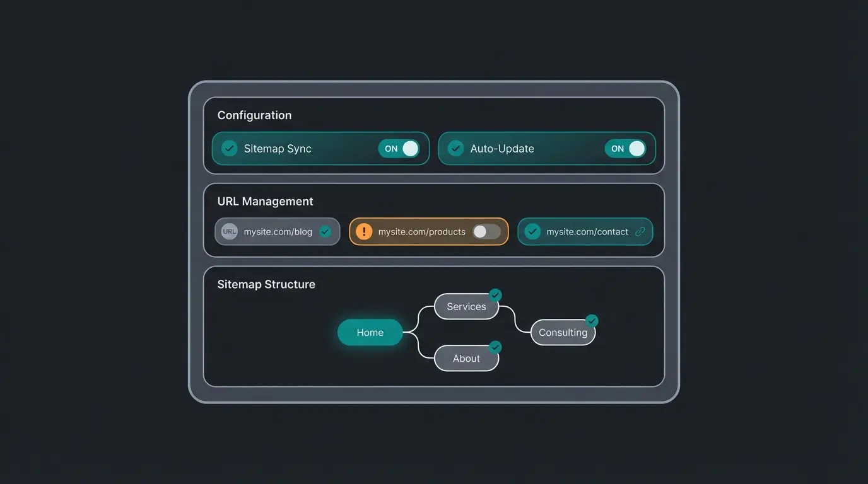
Task: Turn off the Sitemap Sync toggle
Action: click(x=399, y=149)
